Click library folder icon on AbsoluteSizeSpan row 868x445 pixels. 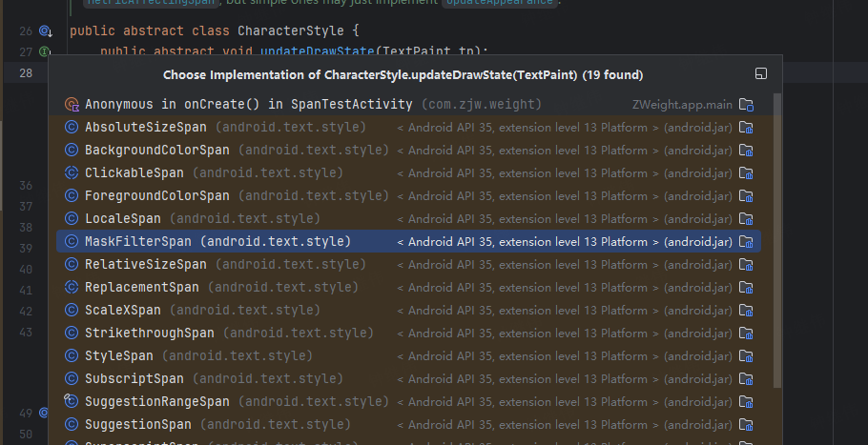point(746,127)
